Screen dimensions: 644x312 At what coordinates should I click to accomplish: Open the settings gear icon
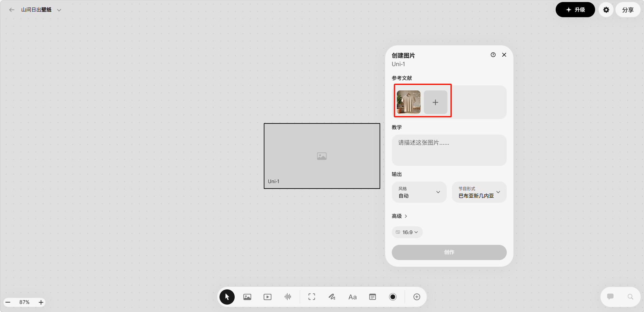[x=606, y=10]
